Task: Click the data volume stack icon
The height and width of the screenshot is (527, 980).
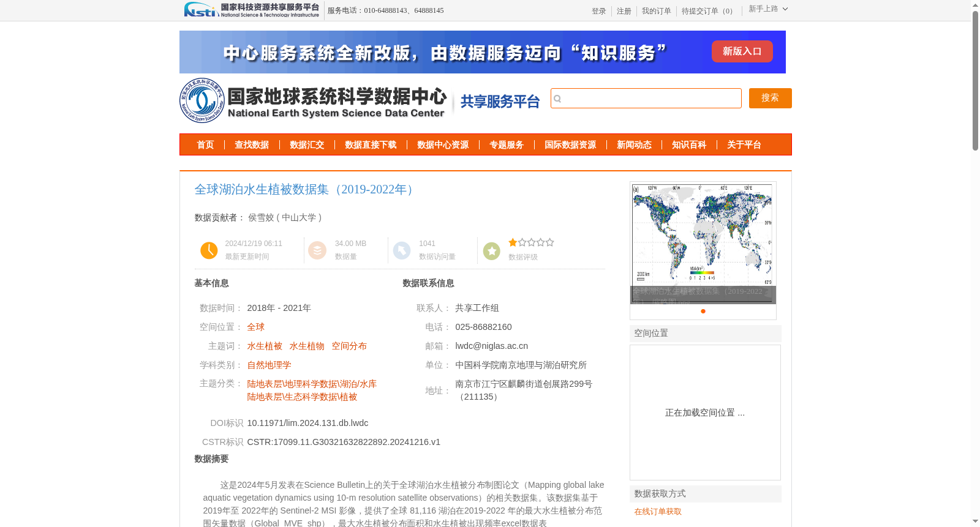Action: (x=317, y=250)
